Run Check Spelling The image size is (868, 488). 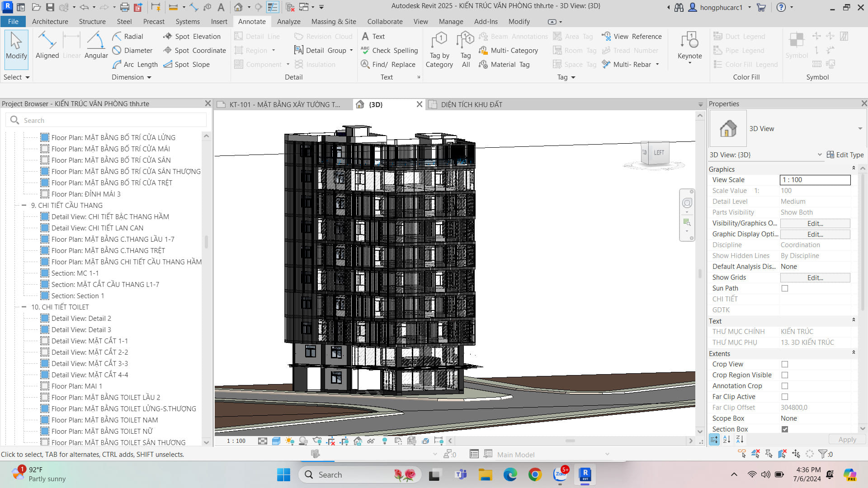(389, 50)
